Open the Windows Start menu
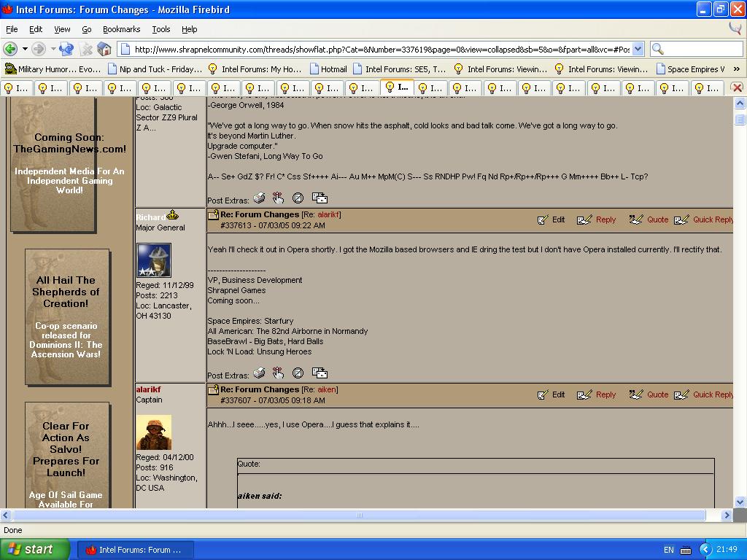747x560 pixels. [x=34, y=550]
